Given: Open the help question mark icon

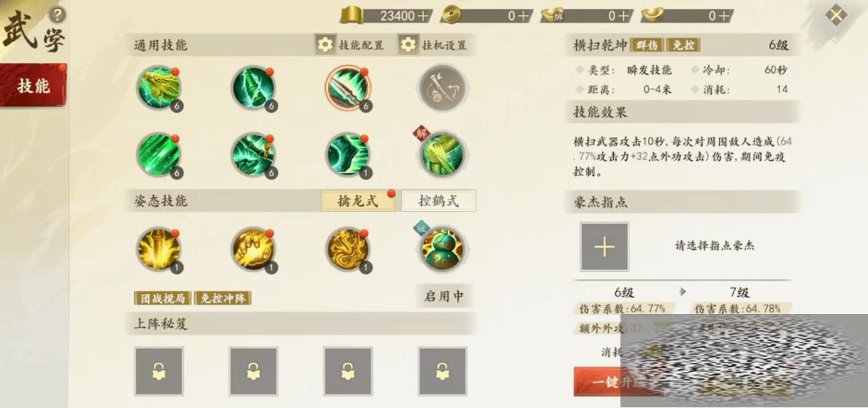Looking at the screenshot, I should [x=58, y=15].
